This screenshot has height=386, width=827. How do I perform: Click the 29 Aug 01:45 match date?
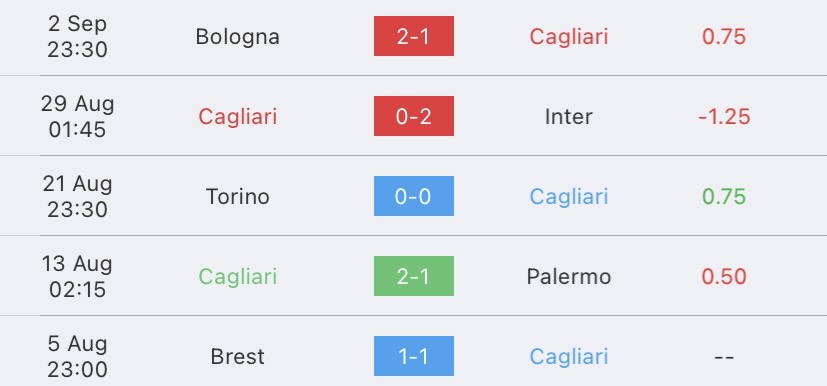[x=78, y=117]
